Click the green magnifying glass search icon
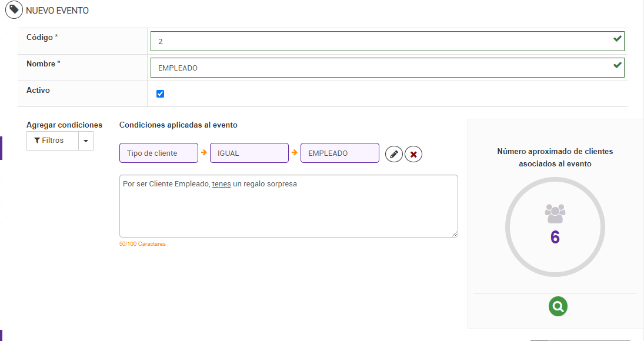This screenshot has width=644, height=341. (x=558, y=306)
